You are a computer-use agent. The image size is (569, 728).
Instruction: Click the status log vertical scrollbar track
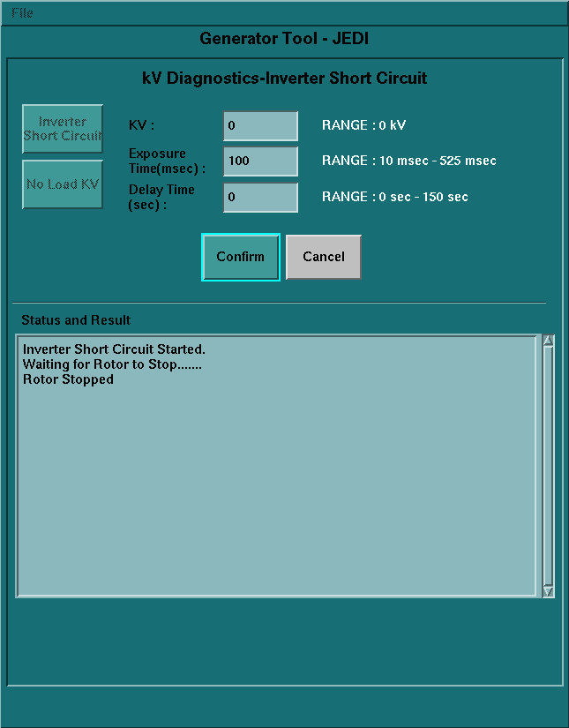pos(548,466)
